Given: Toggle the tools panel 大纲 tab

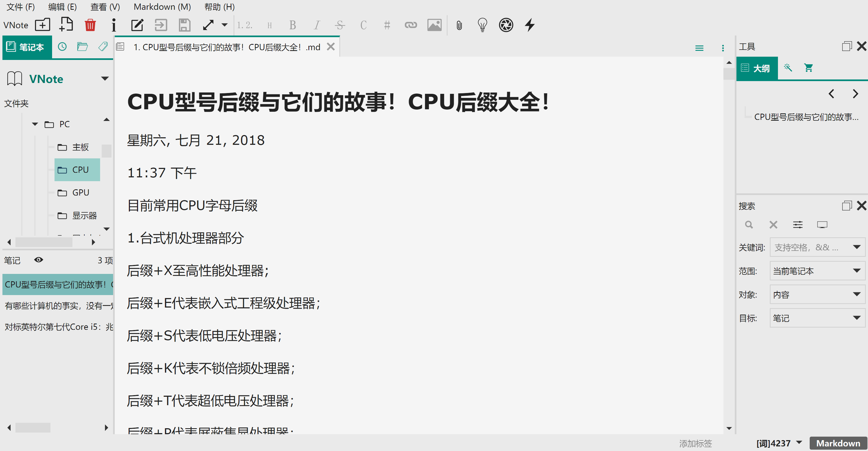Looking at the screenshot, I should click(757, 68).
